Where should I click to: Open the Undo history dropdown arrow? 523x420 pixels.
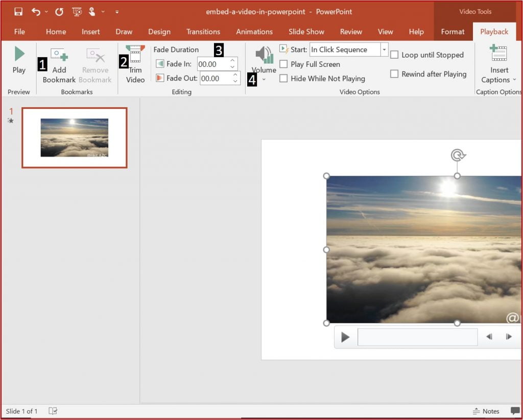point(46,12)
